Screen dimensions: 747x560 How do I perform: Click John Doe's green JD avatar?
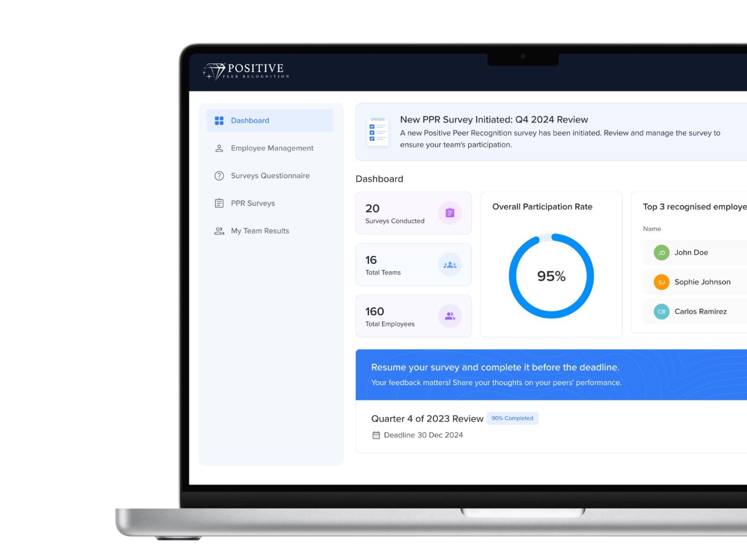[662, 253]
